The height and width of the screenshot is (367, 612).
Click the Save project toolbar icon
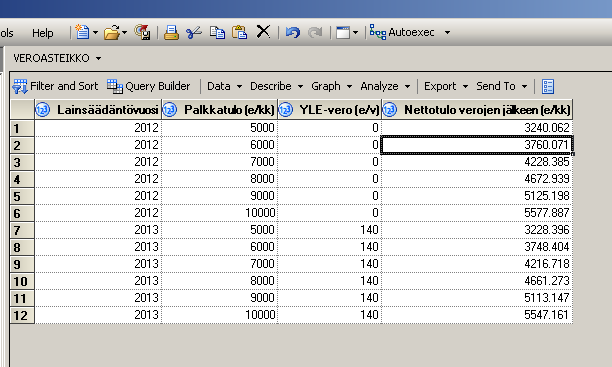pos(142,32)
